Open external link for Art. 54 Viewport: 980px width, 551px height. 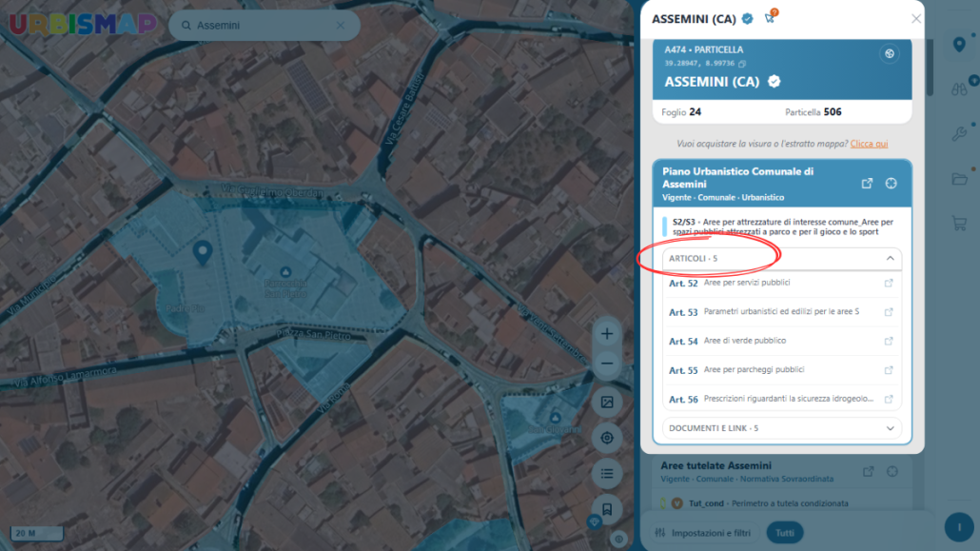tap(889, 341)
